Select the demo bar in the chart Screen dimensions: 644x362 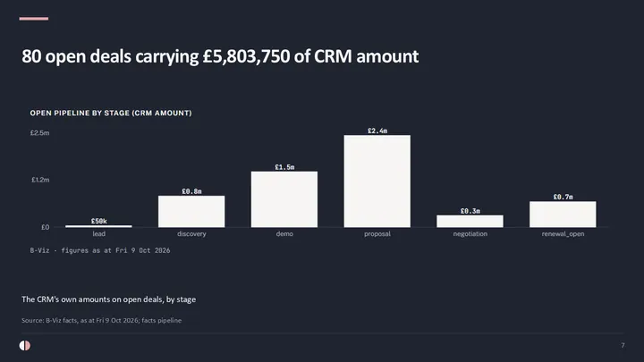[x=284, y=199]
